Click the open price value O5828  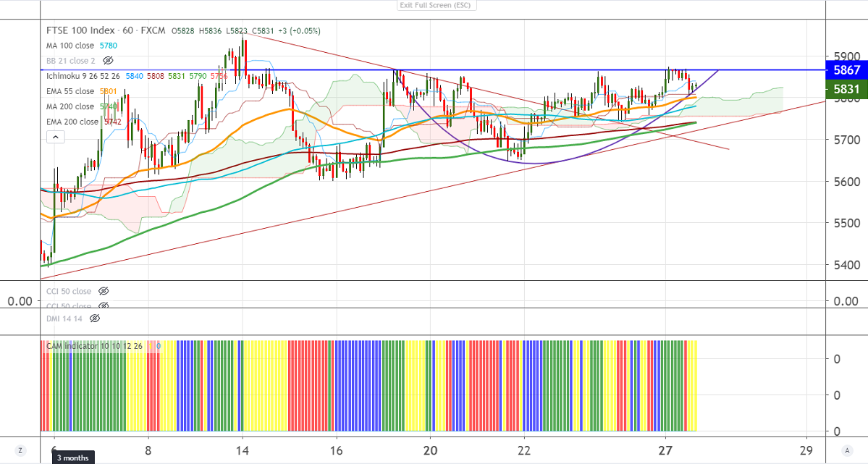click(182, 31)
